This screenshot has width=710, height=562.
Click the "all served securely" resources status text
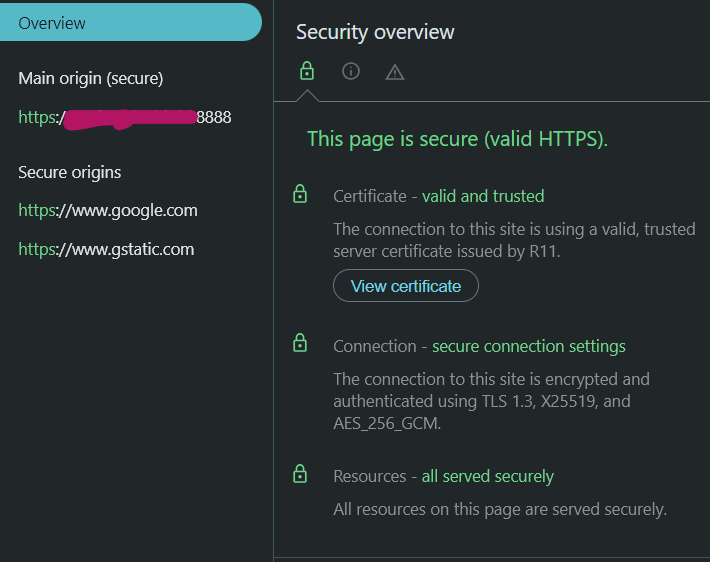487,476
